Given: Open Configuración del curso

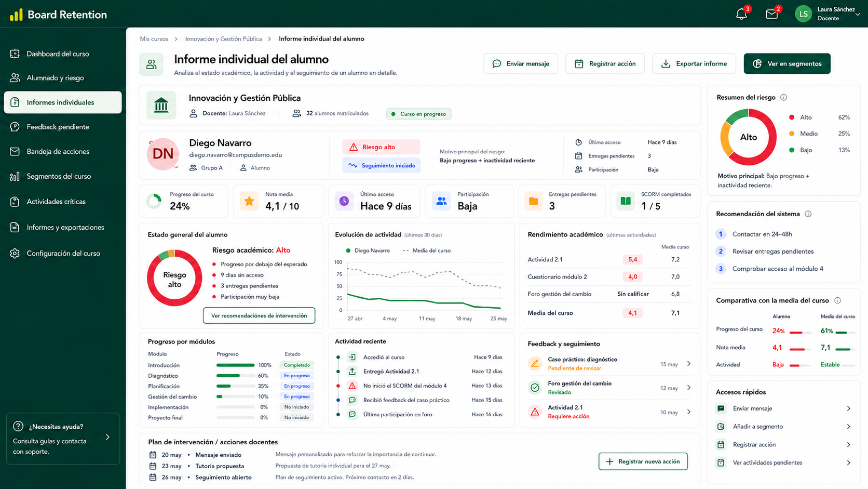Looking at the screenshot, I should point(63,254).
